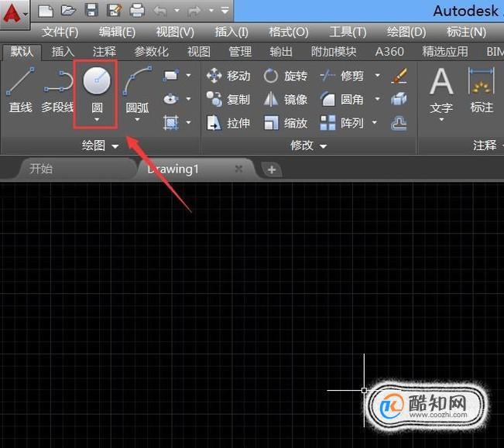This screenshot has height=448, width=504.
Task: Open the 视图(V) menu
Action: [x=175, y=32]
